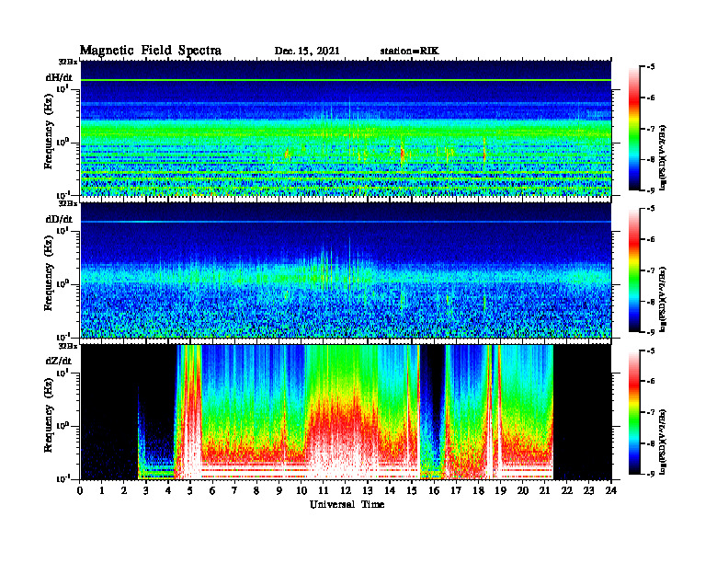Screen dimensions: 728x563
Task: Click the "24" hour tick label
Action: coord(611,491)
